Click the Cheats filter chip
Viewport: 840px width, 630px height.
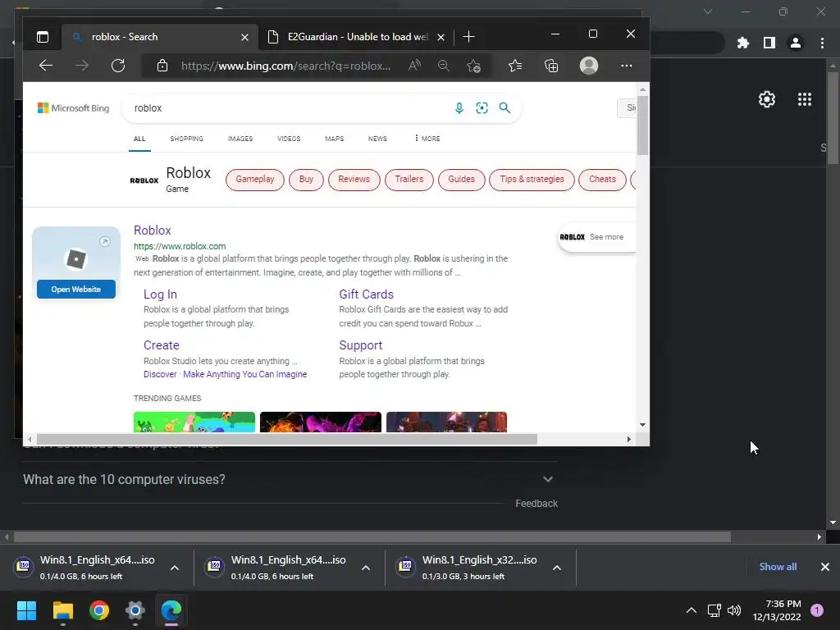(602, 180)
